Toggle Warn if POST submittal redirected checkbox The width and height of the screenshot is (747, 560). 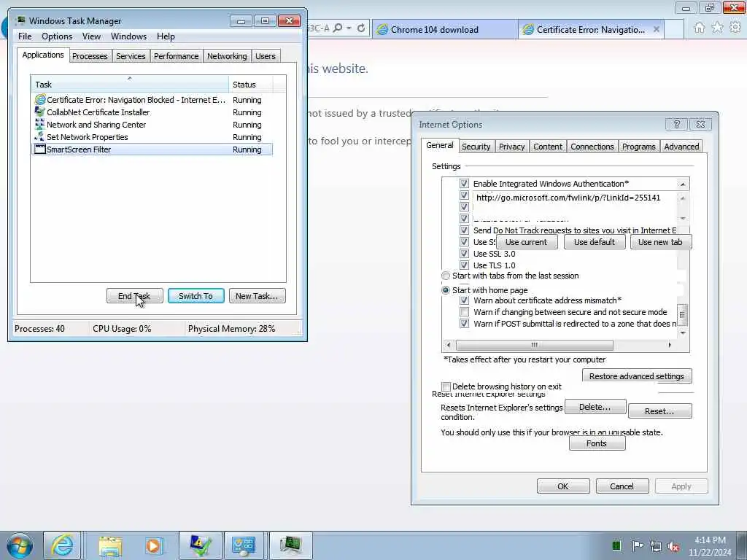click(x=464, y=323)
